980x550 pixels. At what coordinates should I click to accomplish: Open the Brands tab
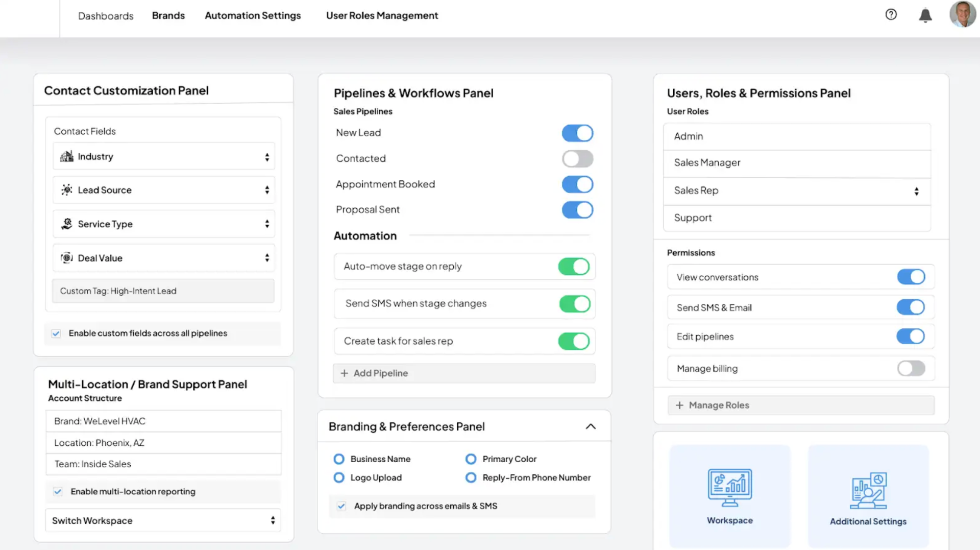point(168,15)
